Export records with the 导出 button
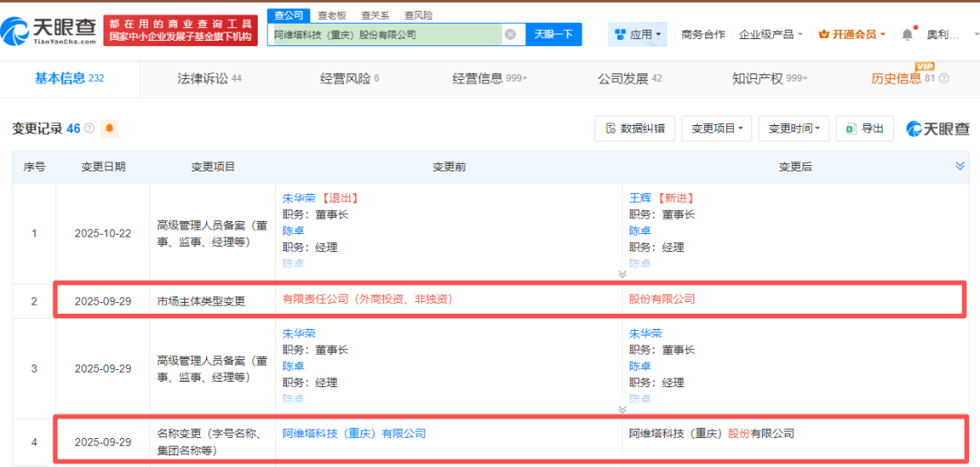 (864, 129)
